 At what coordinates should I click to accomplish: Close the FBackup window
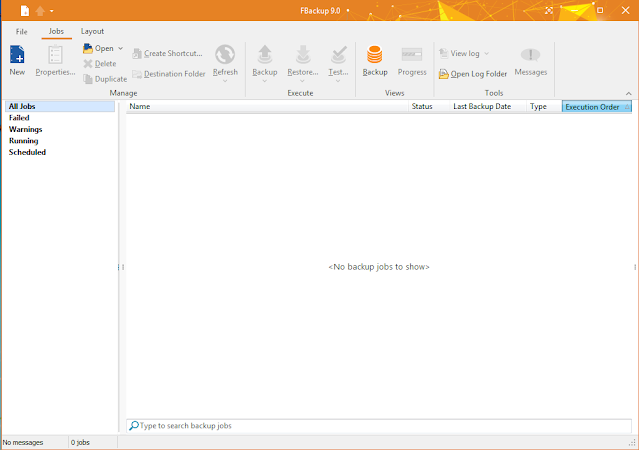pos(626,10)
